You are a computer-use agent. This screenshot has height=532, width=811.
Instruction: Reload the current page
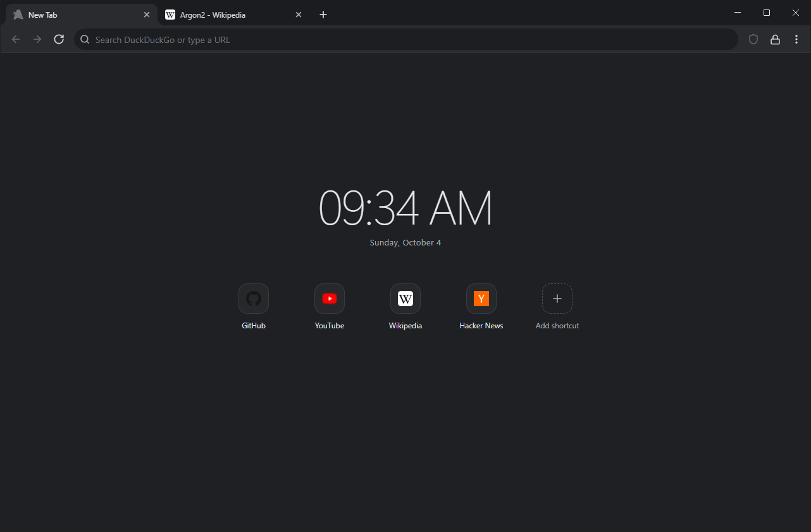[x=59, y=39]
